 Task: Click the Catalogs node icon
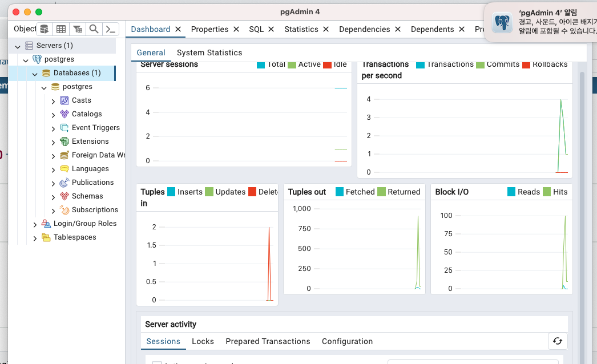click(64, 114)
